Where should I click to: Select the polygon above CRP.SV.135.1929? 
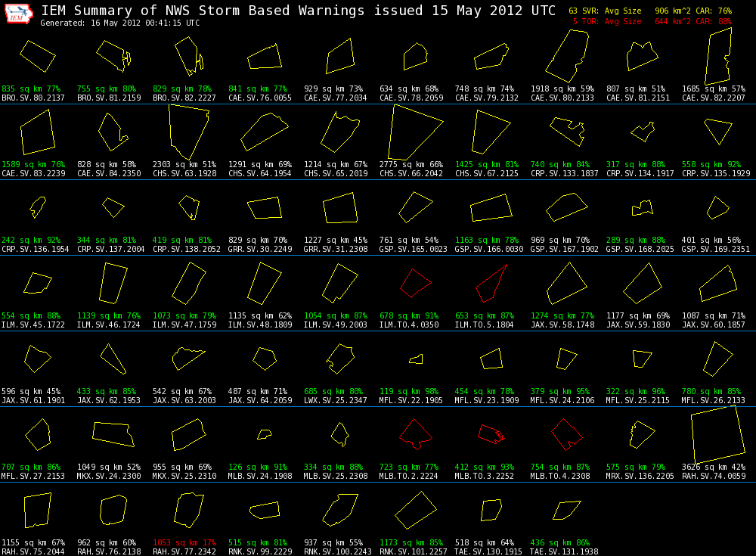[x=718, y=132]
